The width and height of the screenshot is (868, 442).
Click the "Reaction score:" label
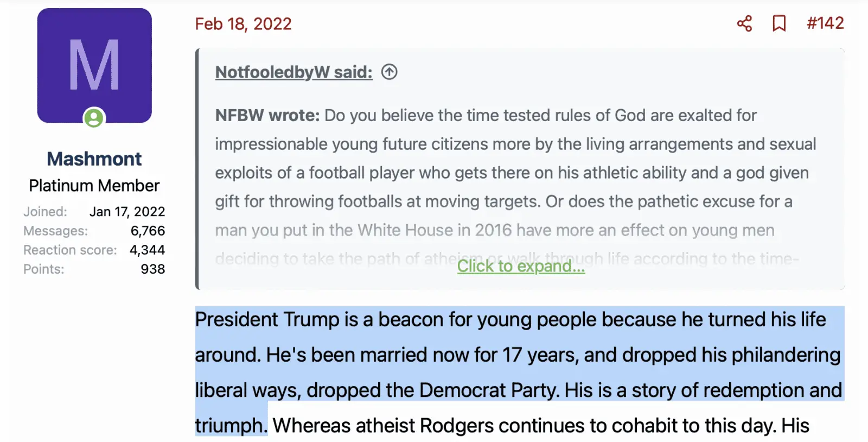(x=70, y=250)
